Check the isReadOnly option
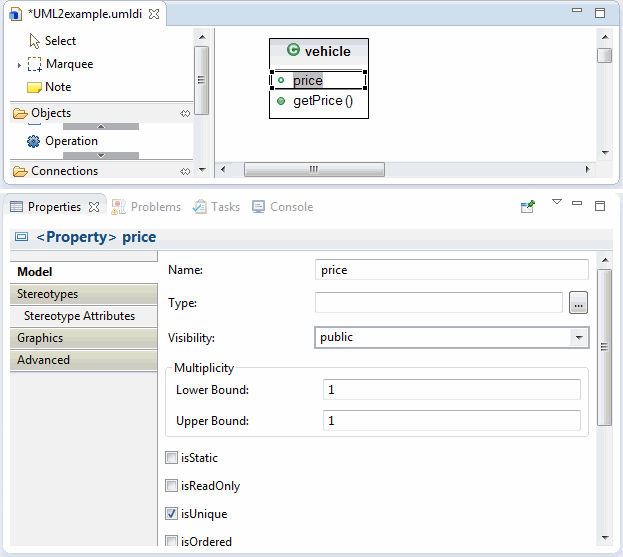 tap(171, 486)
